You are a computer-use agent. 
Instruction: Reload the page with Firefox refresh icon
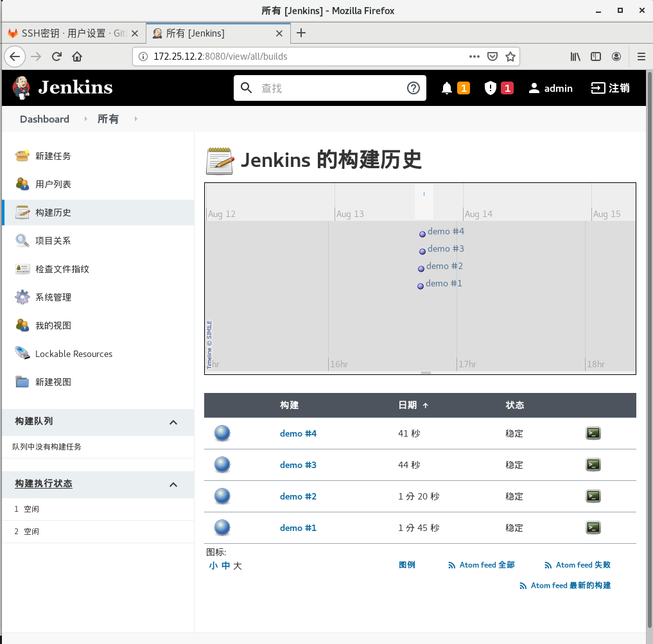click(57, 57)
